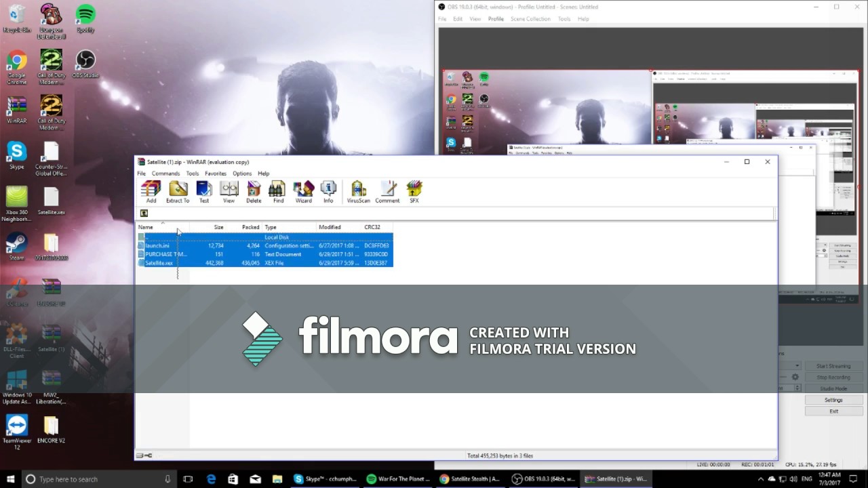Enable Studio Mode in OBS
868x488 pixels.
833,388
